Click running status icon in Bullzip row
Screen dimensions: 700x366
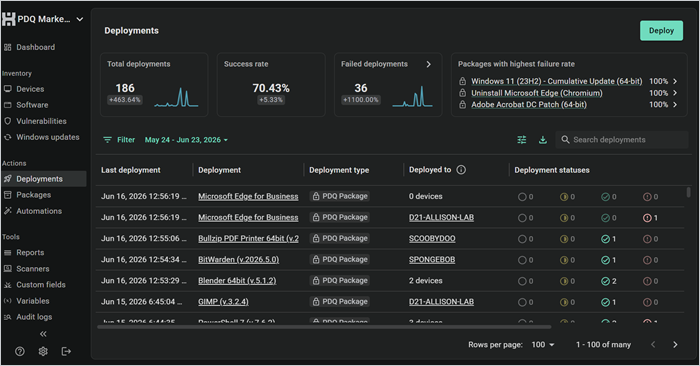tap(564, 239)
